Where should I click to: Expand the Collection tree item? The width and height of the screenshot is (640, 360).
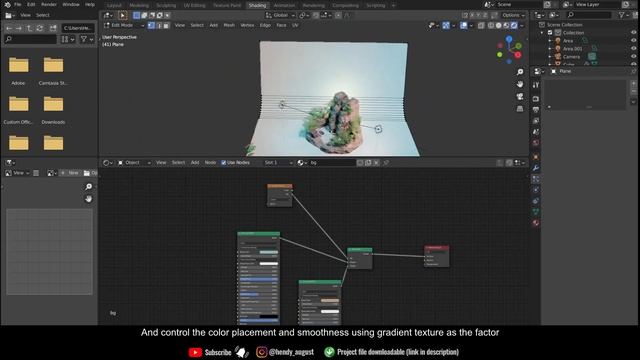point(542,33)
